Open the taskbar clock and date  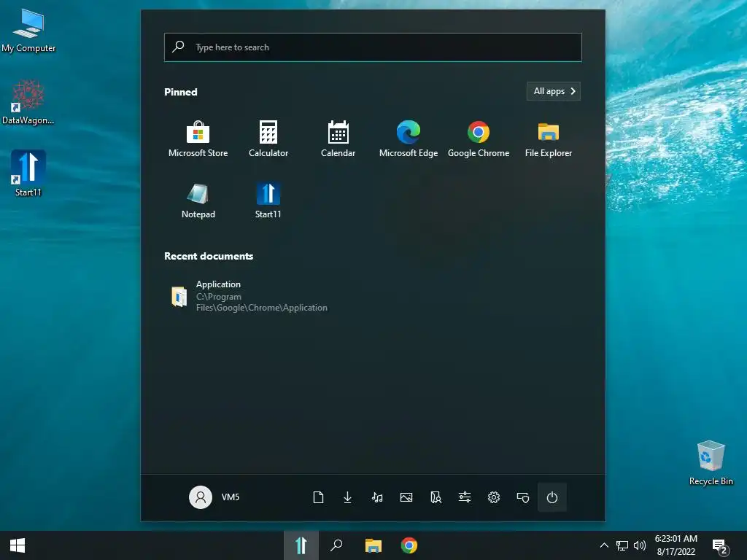coord(676,545)
